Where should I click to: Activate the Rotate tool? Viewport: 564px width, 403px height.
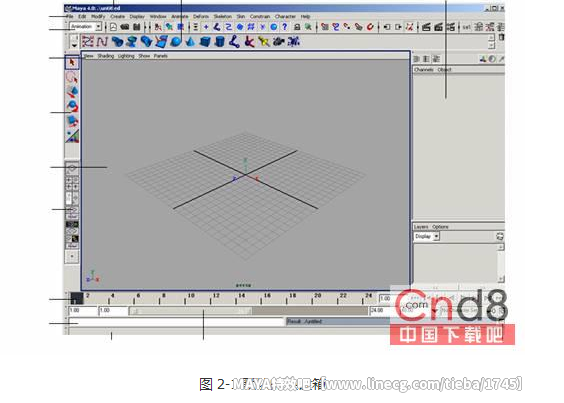(72, 106)
